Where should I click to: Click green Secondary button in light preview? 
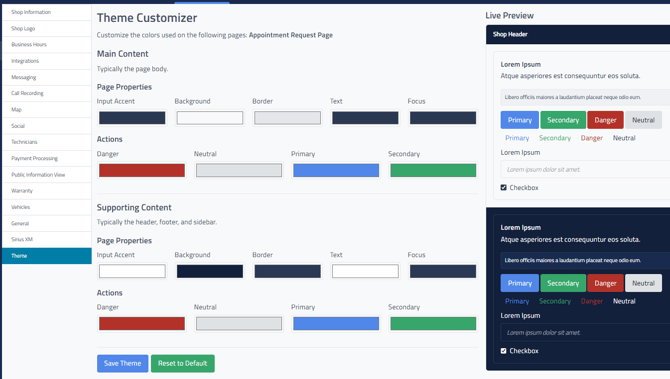point(563,120)
